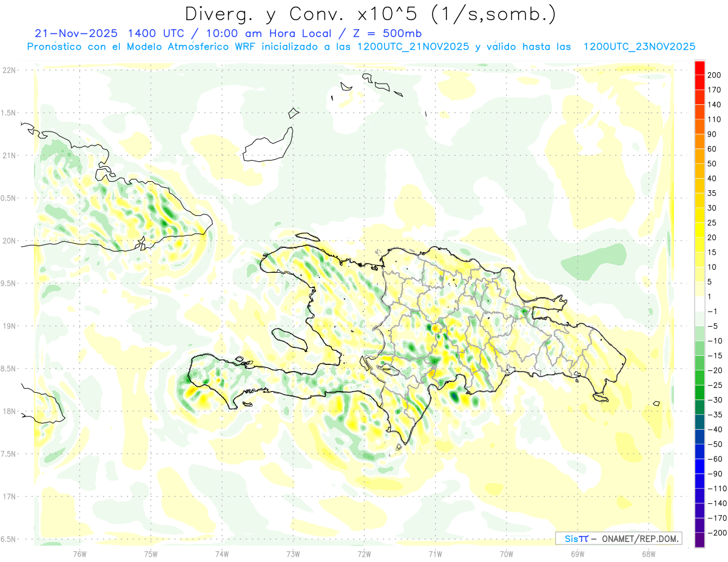
Task: Click 'Pronostico con el Modelo Atmosferico WRF' line
Action: (x=142, y=47)
